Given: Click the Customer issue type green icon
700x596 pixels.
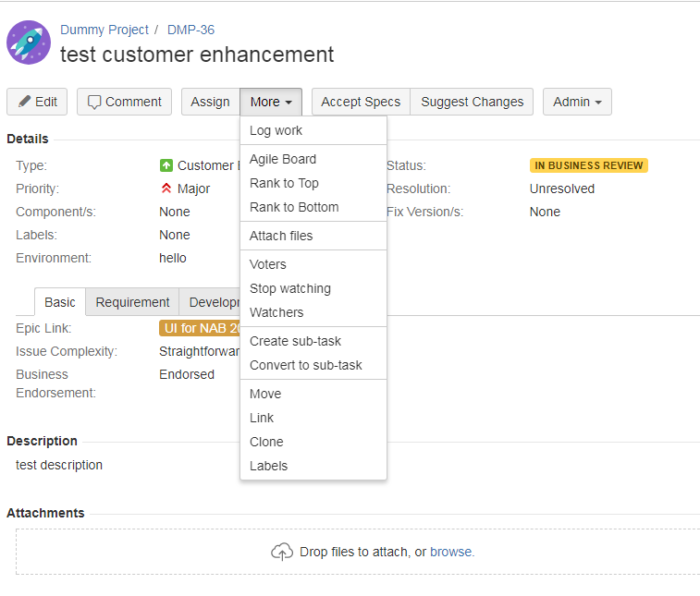Looking at the screenshot, I should coord(166,165).
